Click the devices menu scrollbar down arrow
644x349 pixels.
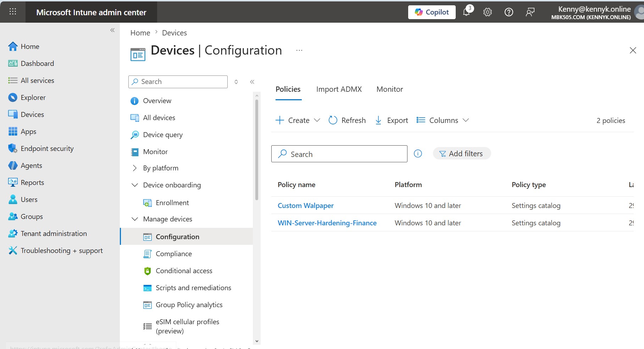(257, 341)
